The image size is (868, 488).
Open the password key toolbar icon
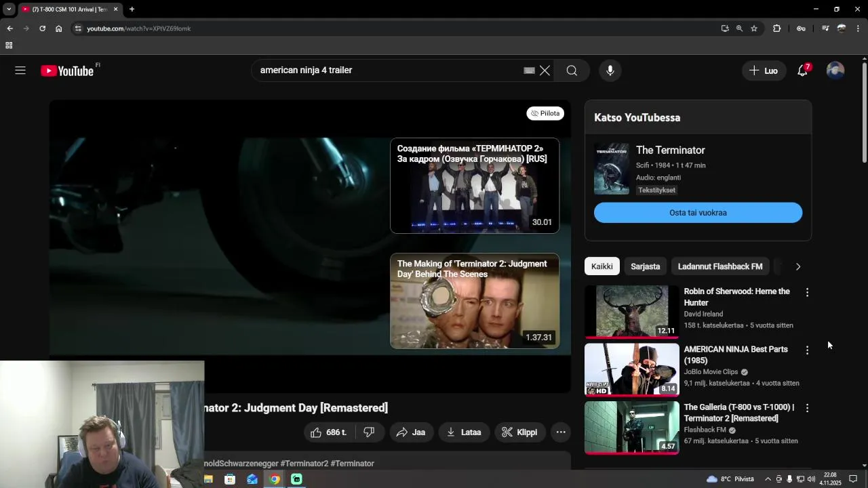point(801,28)
